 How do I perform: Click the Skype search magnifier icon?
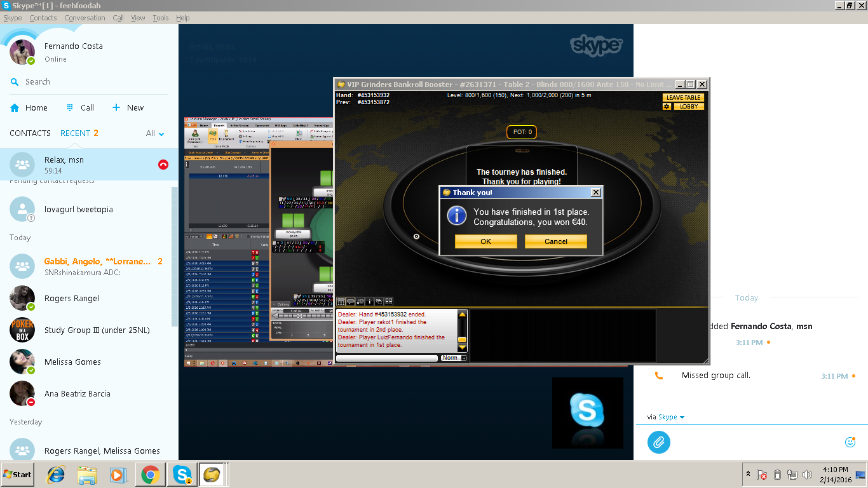pyautogui.click(x=15, y=82)
